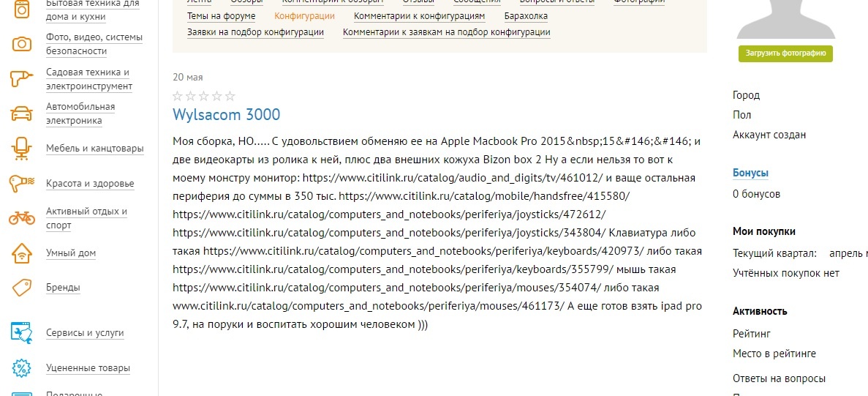Open Заявки на подбор конфигурации tab

[x=255, y=32]
